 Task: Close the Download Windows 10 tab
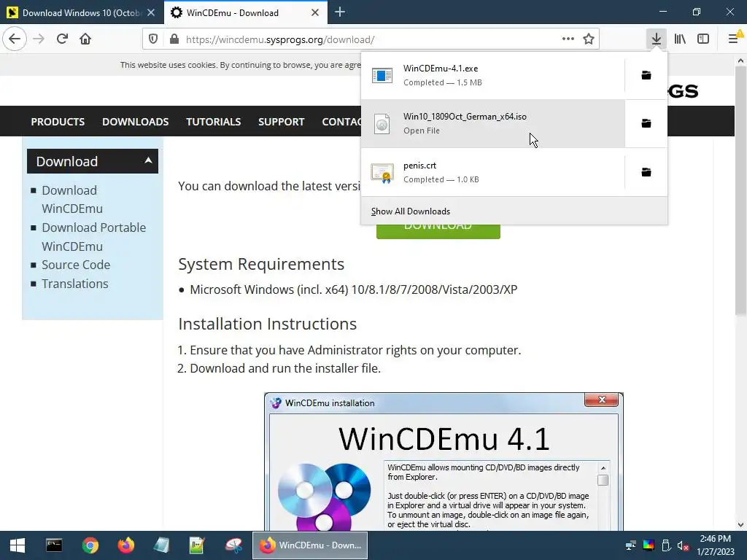151,13
